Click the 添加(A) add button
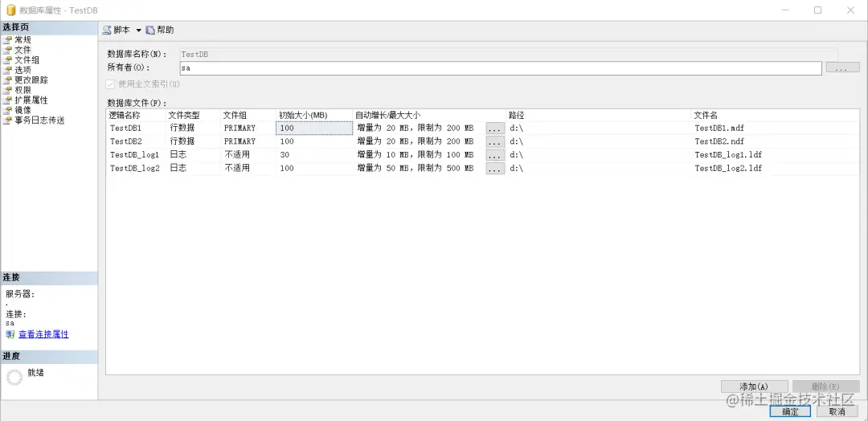Image resolution: width=868 pixels, height=421 pixels. [754, 386]
